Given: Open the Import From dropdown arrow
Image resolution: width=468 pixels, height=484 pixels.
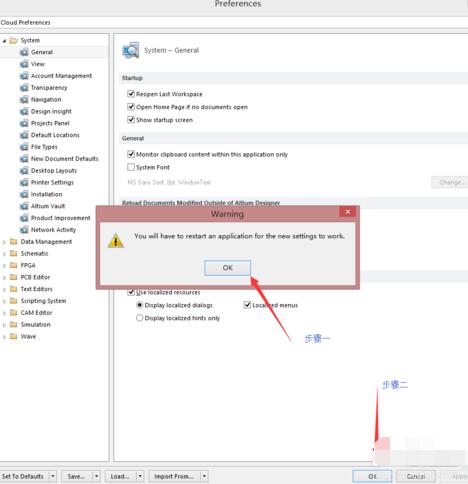Looking at the screenshot, I should pos(204,476).
